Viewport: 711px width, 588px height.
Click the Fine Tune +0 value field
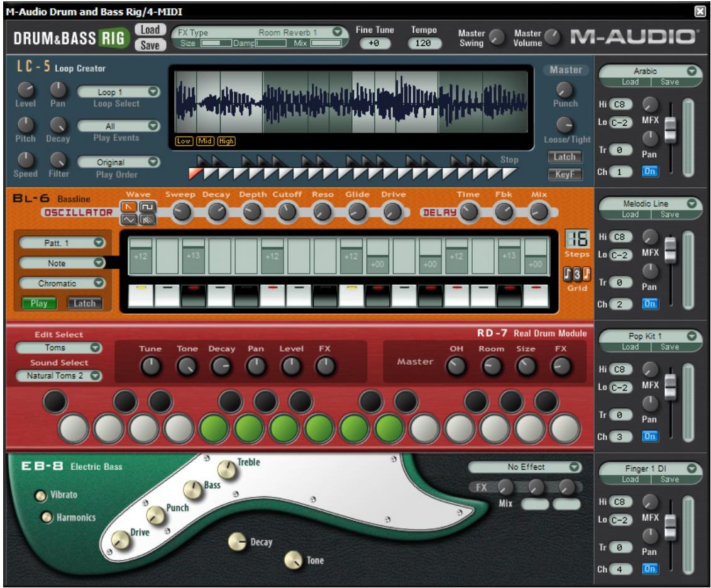coord(374,43)
